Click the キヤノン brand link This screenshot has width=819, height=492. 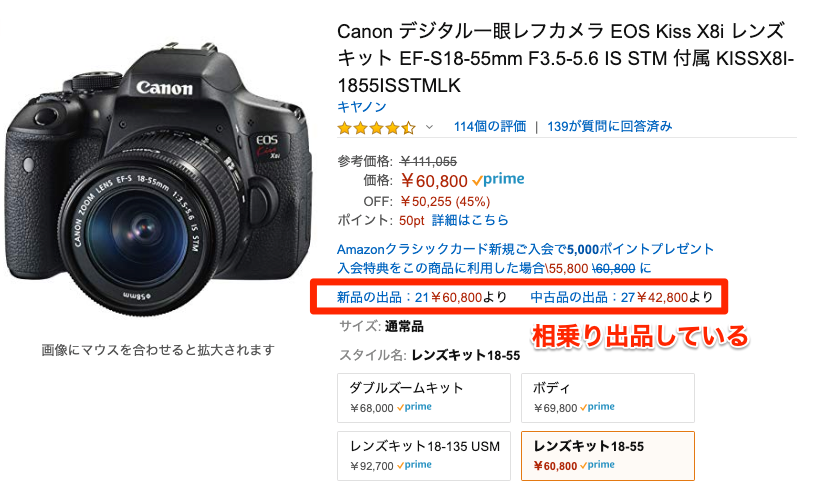(361, 107)
